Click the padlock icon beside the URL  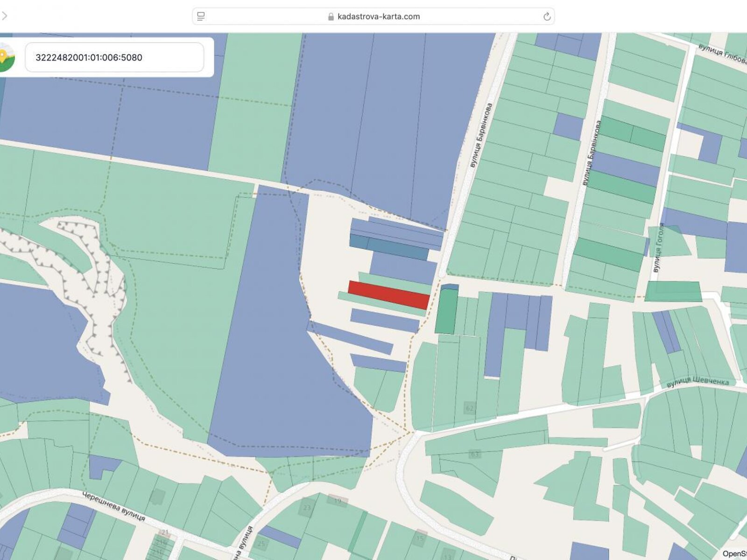coord(331,17)
